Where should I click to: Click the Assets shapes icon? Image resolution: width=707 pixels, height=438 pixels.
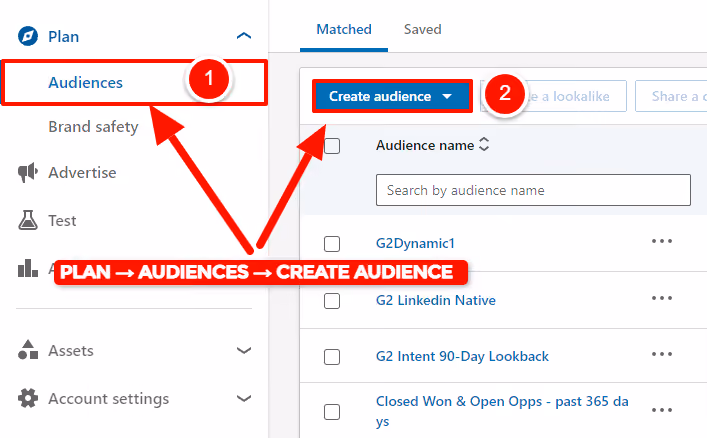pyautogui.click(x=28, y=350)
